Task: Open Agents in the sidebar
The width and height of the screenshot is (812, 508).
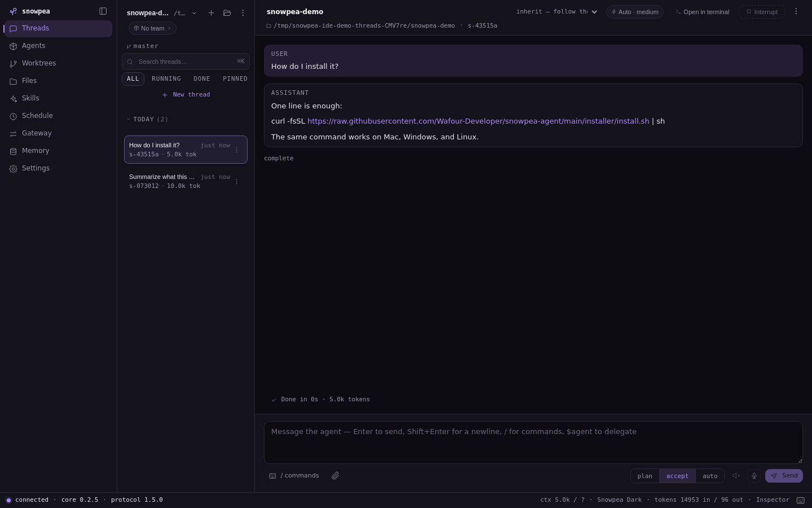Action: tap(58, 46)
